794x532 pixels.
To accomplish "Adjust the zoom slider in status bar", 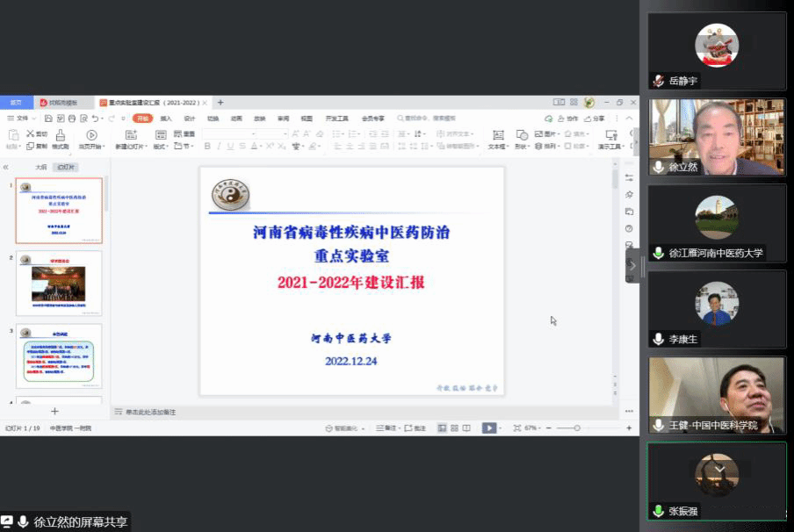I will click(576, 428).
